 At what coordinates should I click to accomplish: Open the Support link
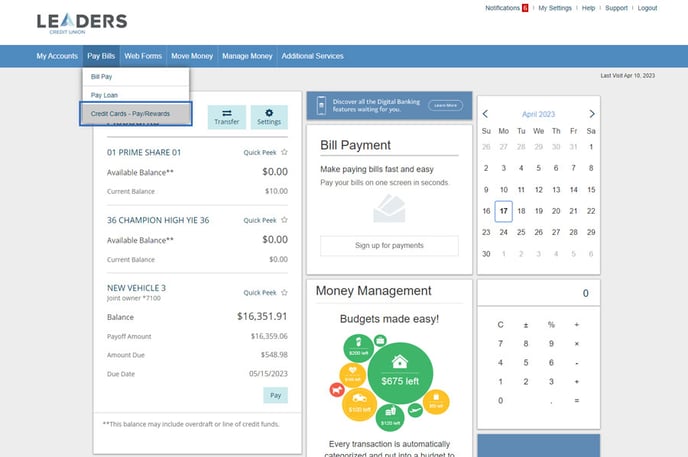616,8
